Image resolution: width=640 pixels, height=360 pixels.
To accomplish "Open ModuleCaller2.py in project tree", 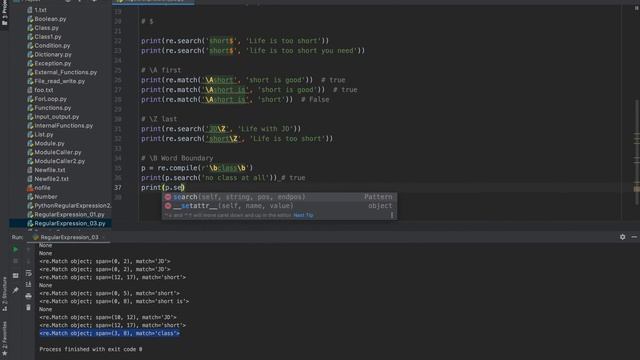I will [60, 161].
